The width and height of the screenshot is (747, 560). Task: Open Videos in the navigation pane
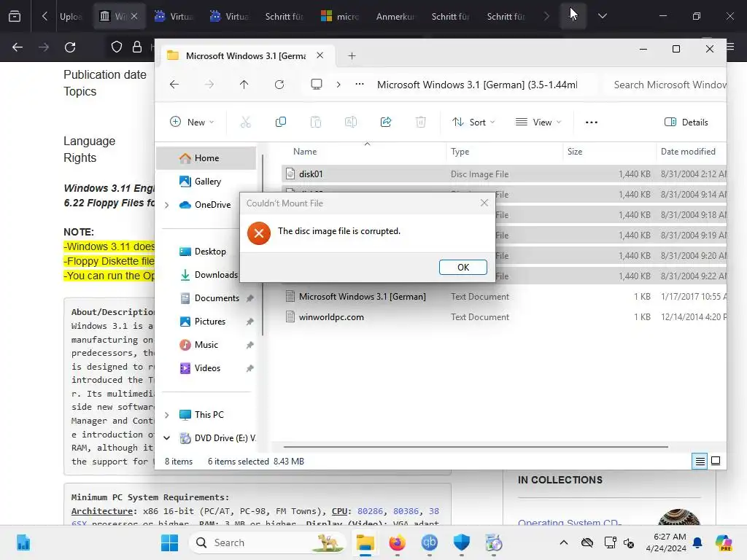point(207,368)
